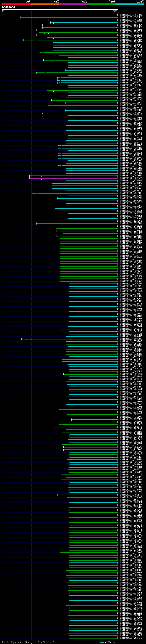Select the UniRef100_C3L951 label
The height and width of the screenshot is (644, 146).
[x=131, y=238]
